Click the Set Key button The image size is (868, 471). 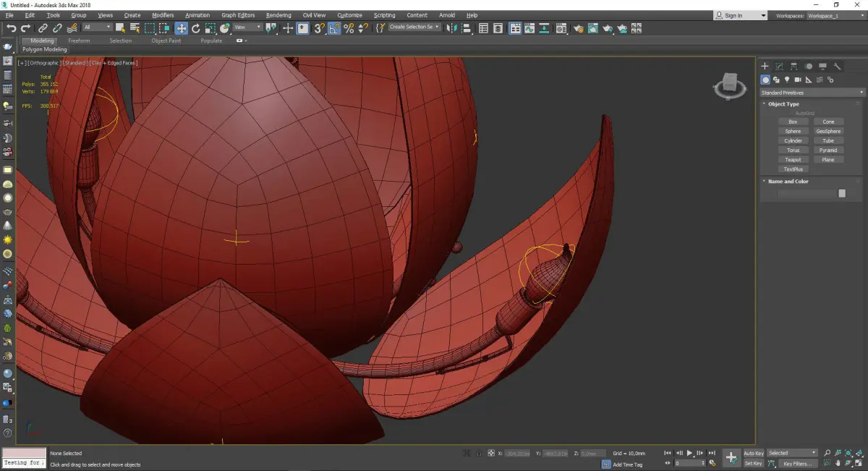pyautogui.click(x=754, y=463)
